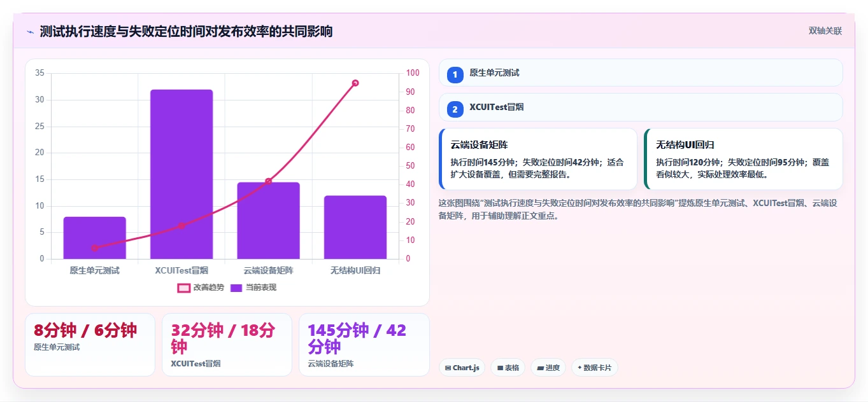The width and height of the screenshot is (868, 402).
Task: Click the 当前表现 purple legend swatch
Action: click(x=236, y=288)
